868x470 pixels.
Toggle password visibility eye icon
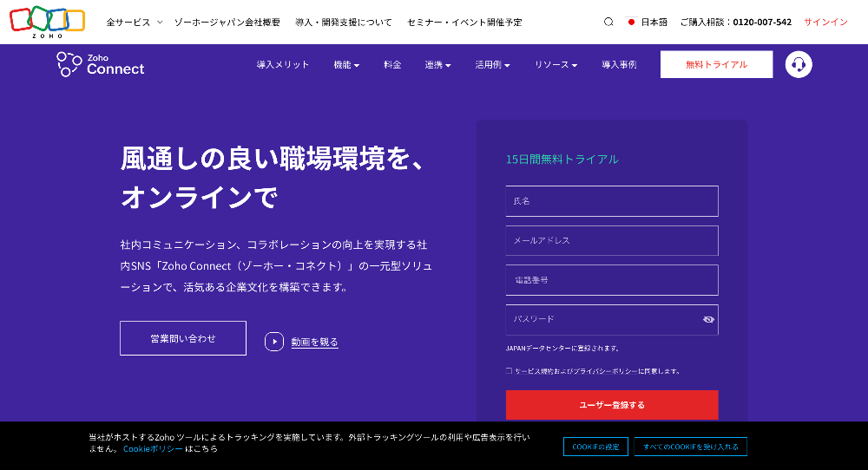coord(708,320)
